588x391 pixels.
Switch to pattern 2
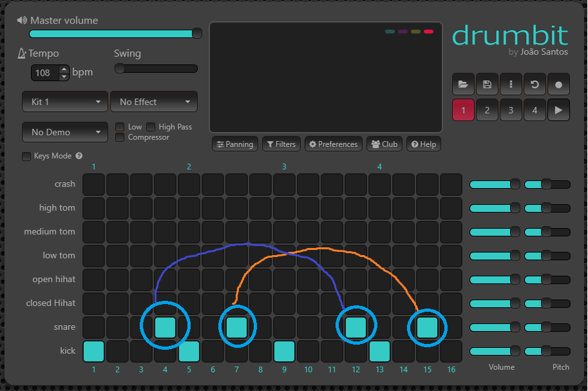coord(487,110)
